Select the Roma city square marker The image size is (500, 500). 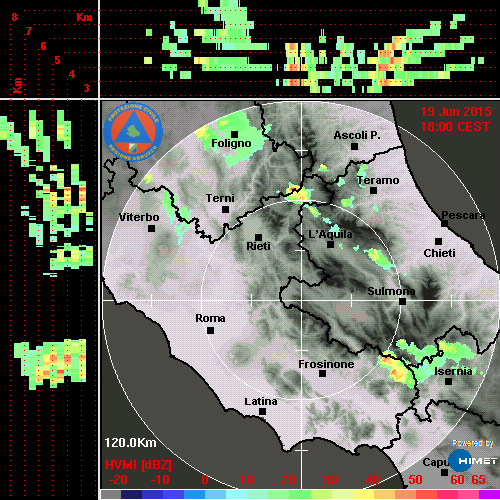[210, 331]
